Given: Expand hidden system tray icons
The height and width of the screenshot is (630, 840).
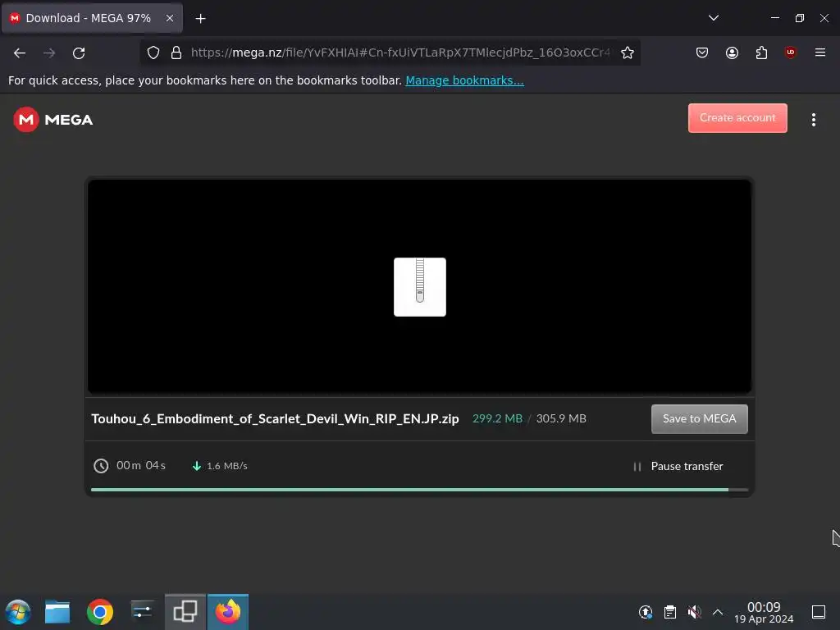Looking at the screenshot, I should coord(718,612).
